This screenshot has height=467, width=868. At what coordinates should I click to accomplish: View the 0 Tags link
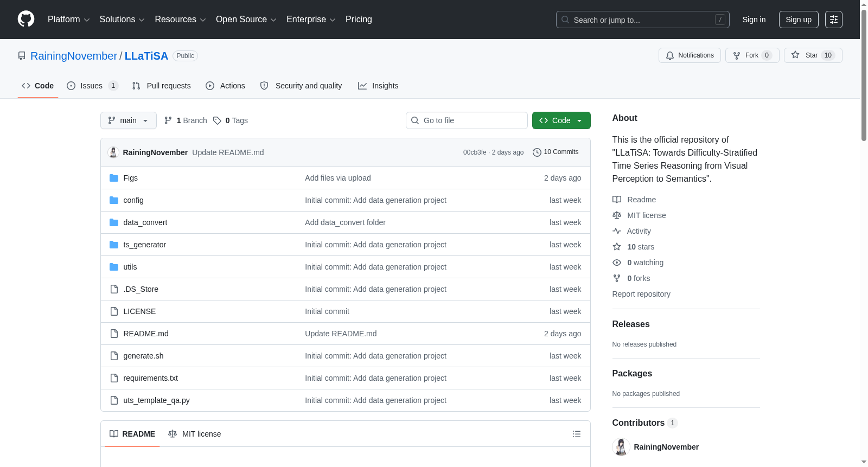[231, 120]
